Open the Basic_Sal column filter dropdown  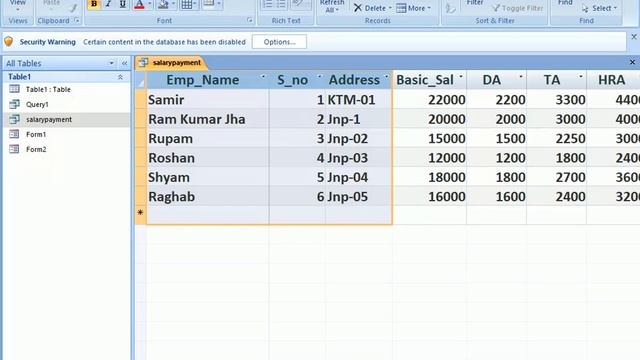point(461,76)
